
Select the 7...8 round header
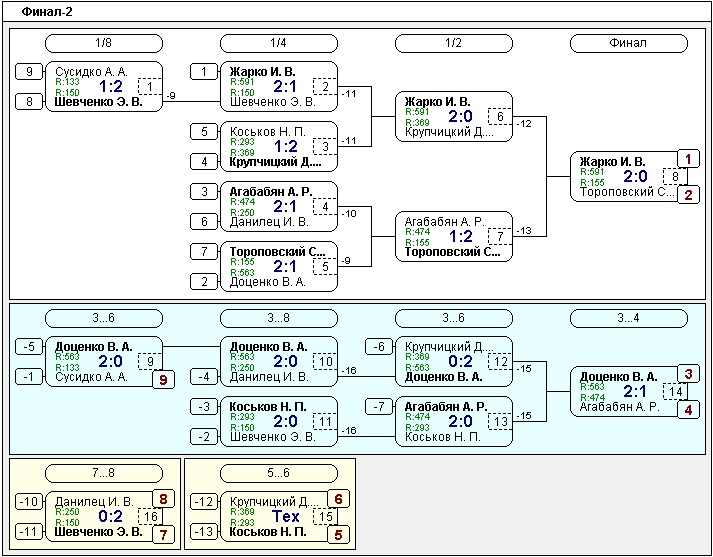[104, 473]
